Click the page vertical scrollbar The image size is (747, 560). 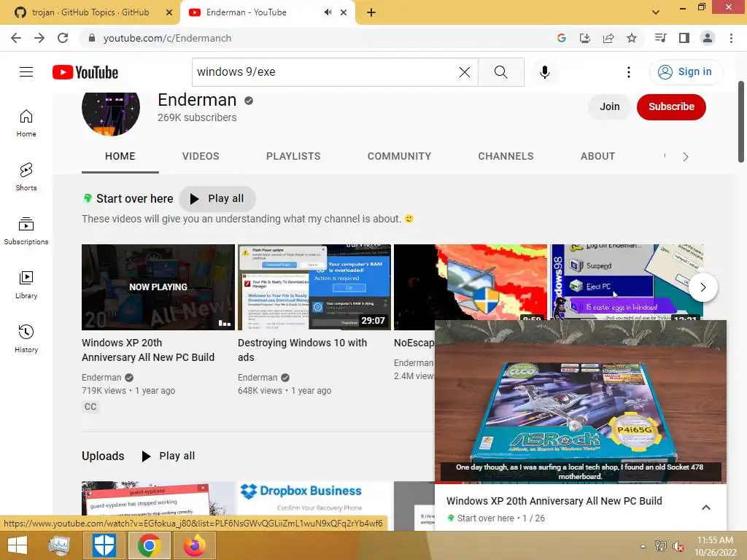741,122
